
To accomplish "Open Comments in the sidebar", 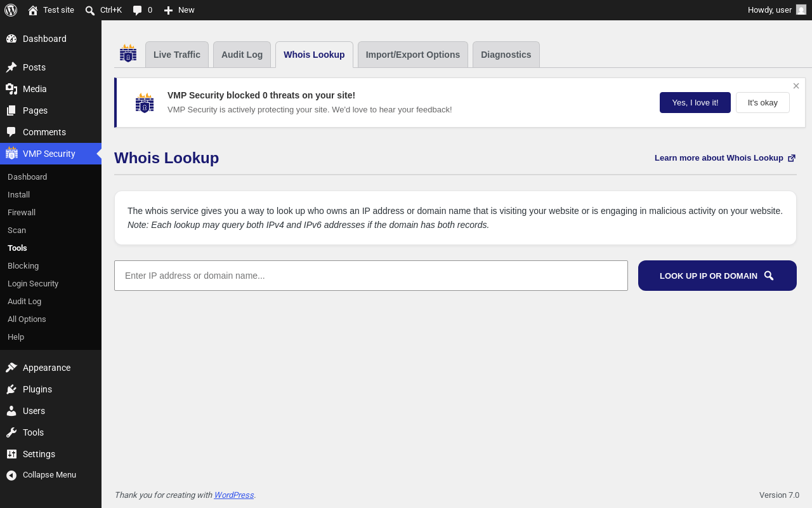I will 51,132.
